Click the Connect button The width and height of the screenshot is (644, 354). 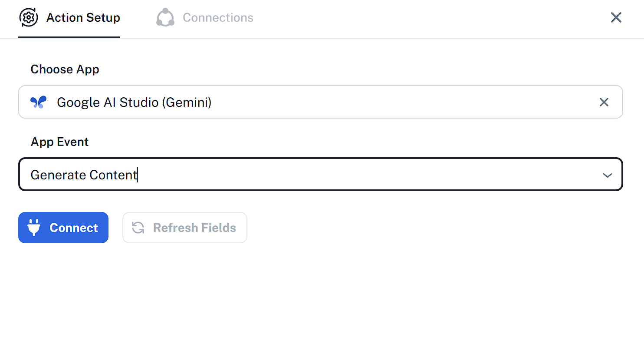(63, 228)
